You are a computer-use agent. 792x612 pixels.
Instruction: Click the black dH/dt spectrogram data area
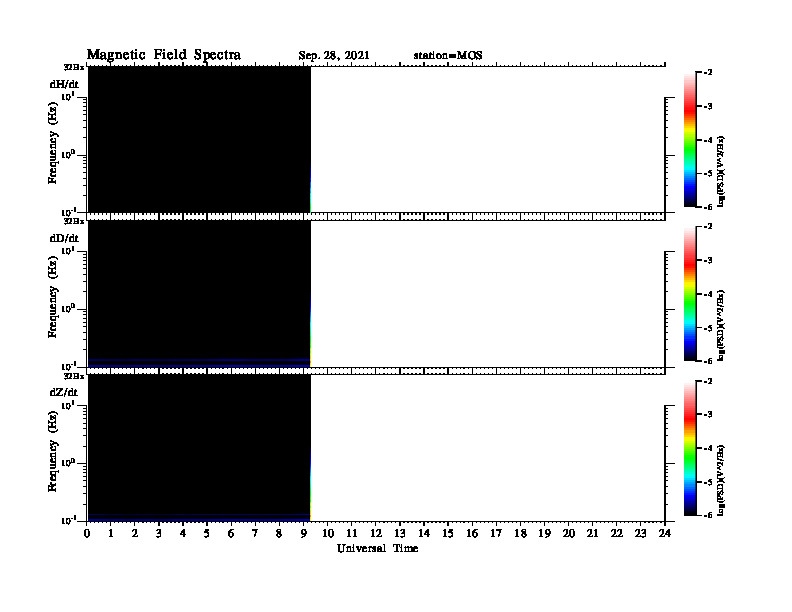click(x=199, y=139)
